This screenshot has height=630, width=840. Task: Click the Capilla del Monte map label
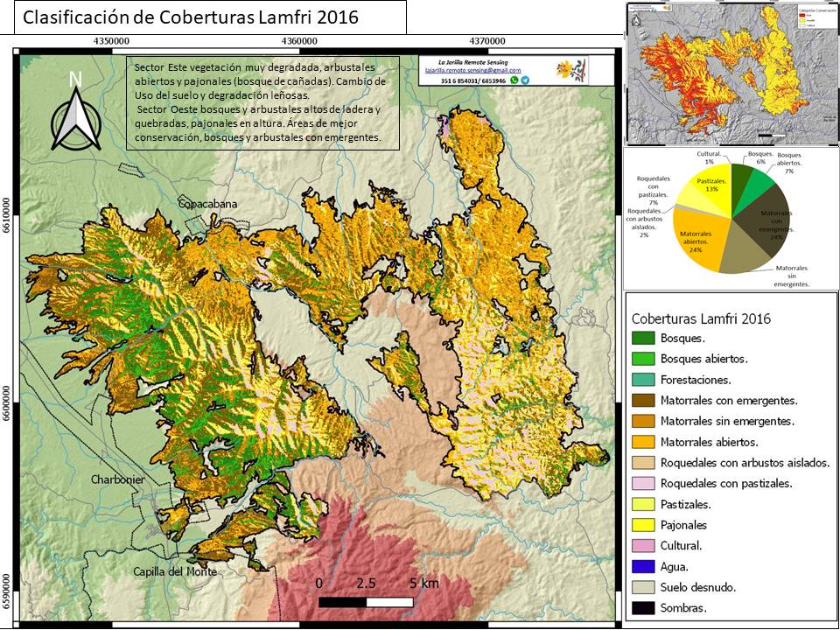pos(175,571)
